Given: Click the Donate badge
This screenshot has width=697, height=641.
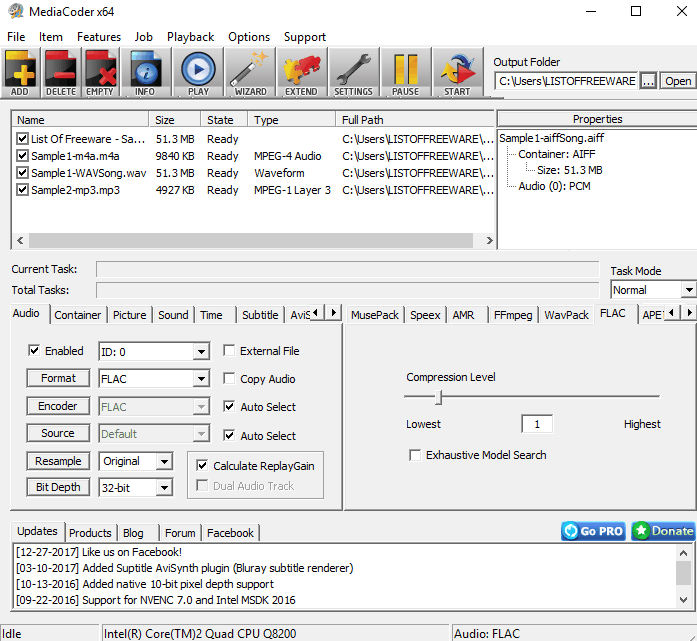Looking at the screenshot, I should [663, 531].
